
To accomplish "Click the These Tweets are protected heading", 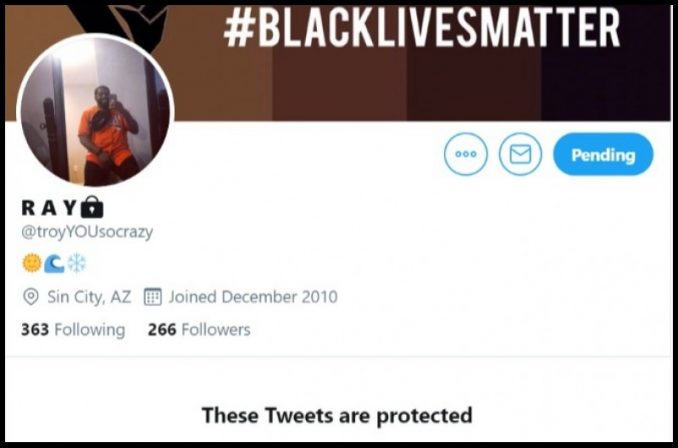I will (x=337, y=416).
